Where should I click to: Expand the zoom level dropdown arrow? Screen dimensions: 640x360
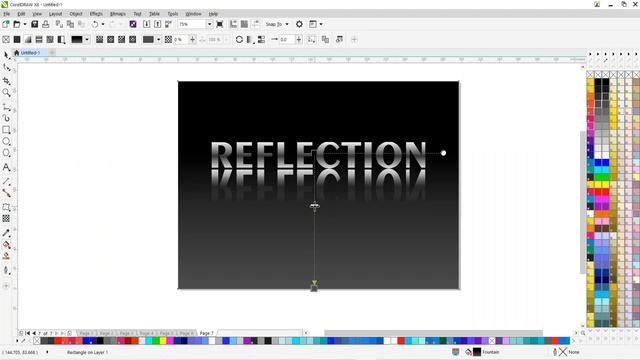click(x=209, y=24)
